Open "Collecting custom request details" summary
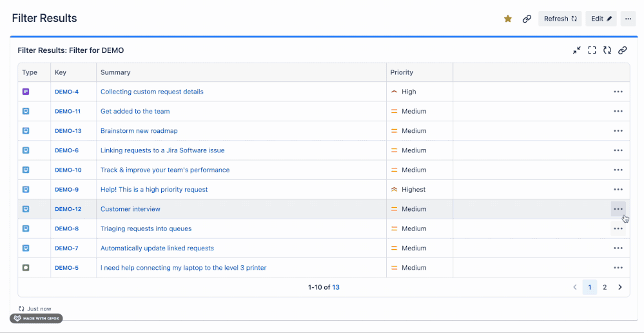This screenshot has height=333, width=644. pyautogui.click(x=152, y=92)
